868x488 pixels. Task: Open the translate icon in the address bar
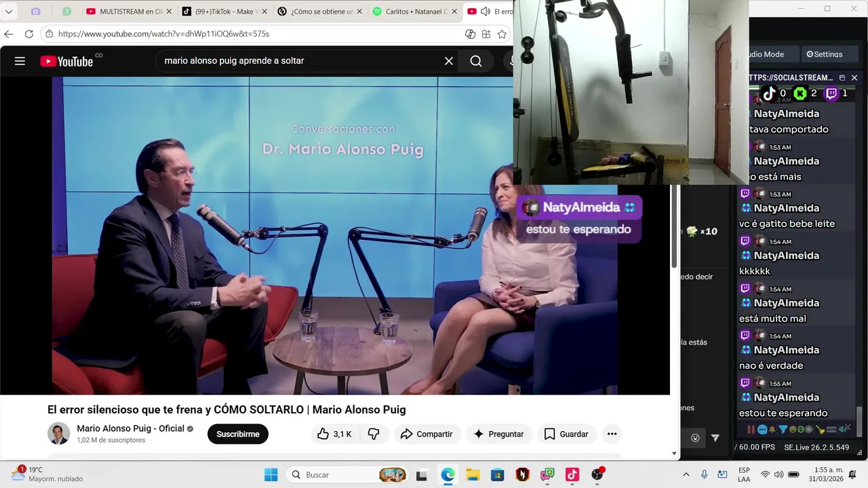pyautogui.click(x=470, y=34)
